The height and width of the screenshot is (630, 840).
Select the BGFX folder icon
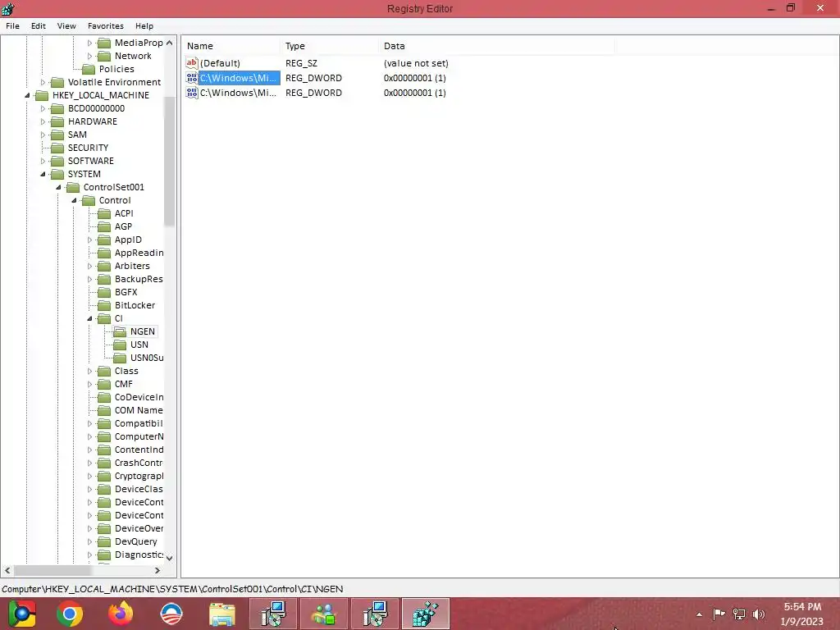104,292
